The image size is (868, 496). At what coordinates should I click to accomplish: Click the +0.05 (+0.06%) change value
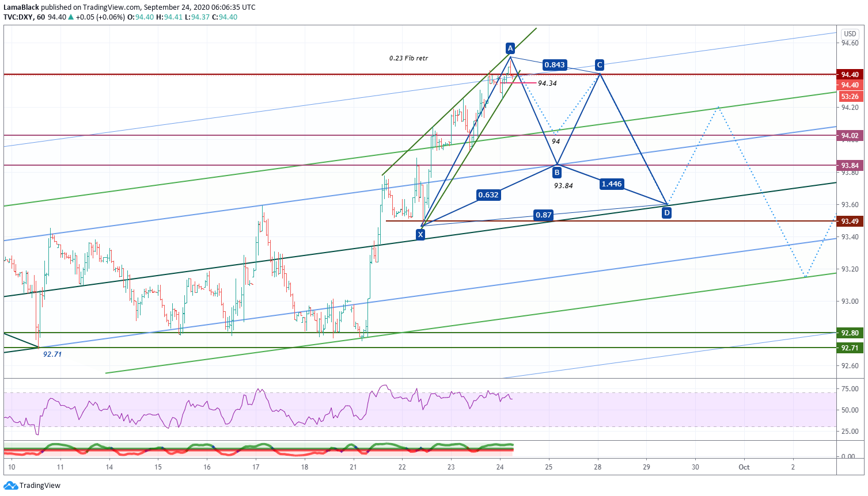coord(100,17)
